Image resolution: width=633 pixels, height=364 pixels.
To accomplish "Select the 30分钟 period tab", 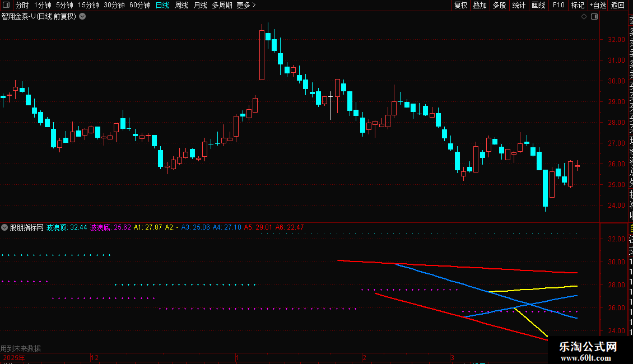I will pos(114,5).
